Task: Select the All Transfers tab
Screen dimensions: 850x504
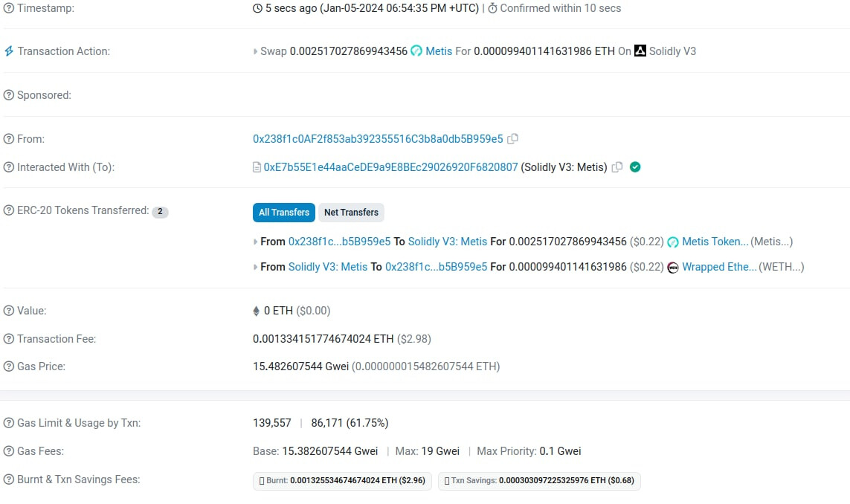Action: click(x=284, y=213)
